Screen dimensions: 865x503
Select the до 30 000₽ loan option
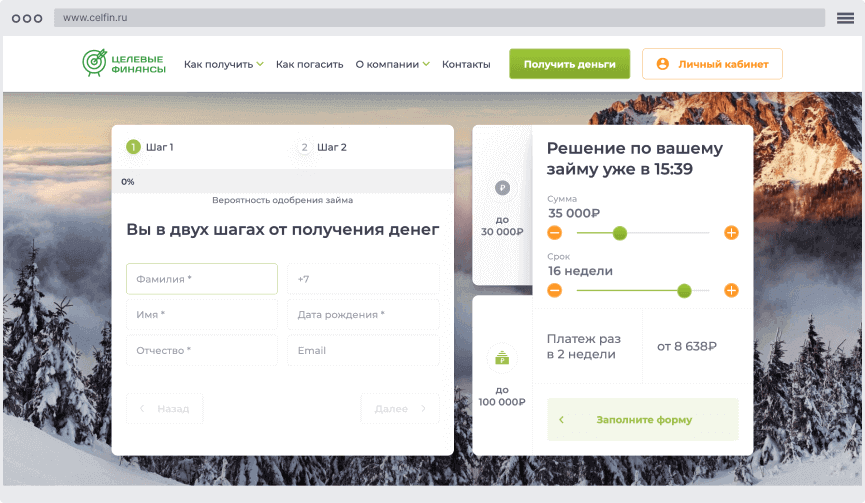[x=502, y=205]
